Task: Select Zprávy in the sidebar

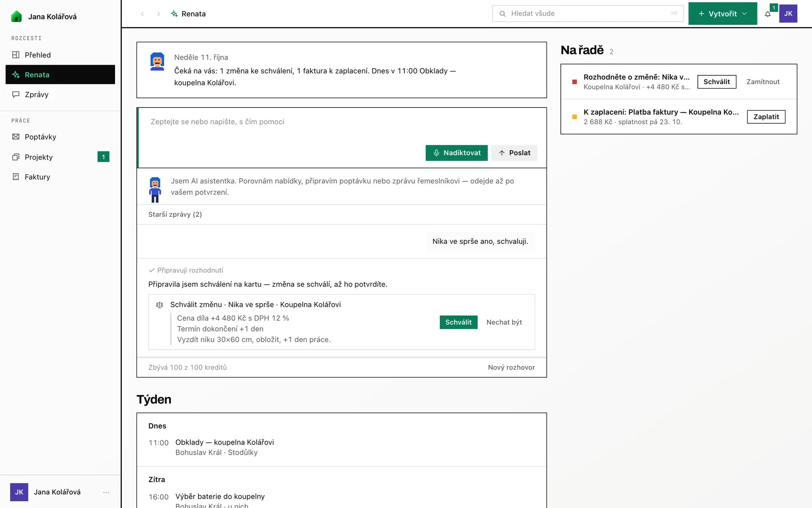Action: pyautogui.click(x=60, y=94)
